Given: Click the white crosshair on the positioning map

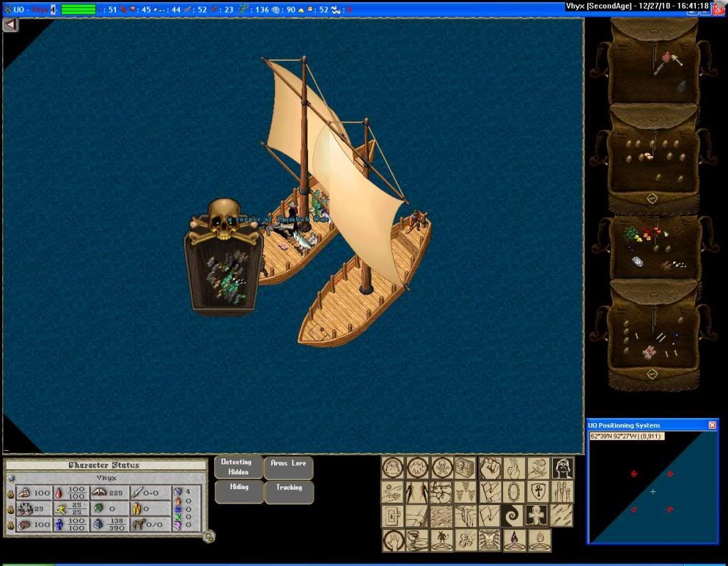Looking at the screenshot, I should pos(653,491).
